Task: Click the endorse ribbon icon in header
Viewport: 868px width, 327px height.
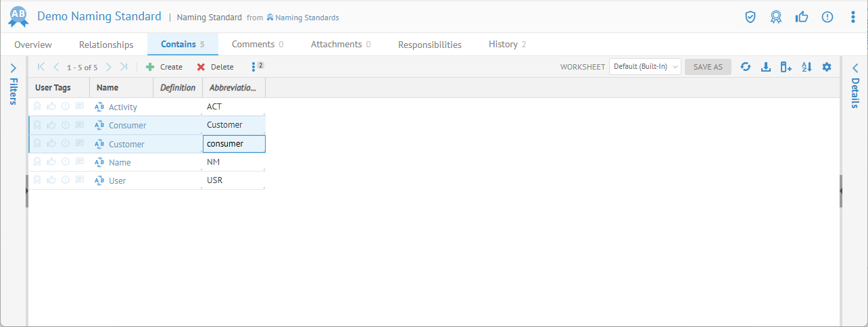Action: point(776,17)
